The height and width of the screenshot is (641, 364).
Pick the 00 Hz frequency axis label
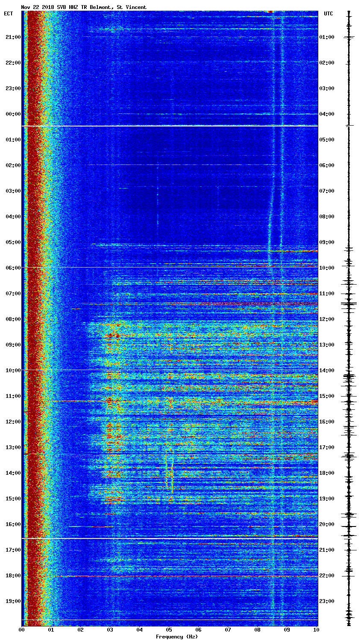[21, 630]
